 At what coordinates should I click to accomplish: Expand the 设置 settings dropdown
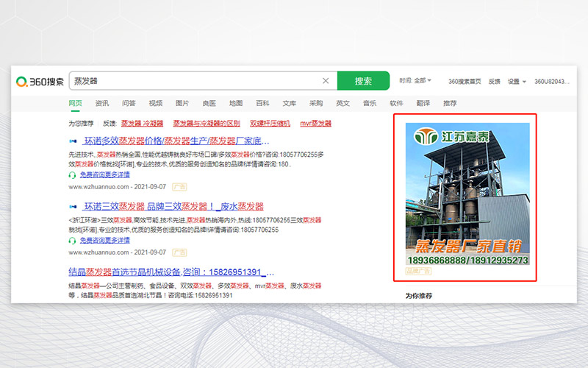[516, 82]
